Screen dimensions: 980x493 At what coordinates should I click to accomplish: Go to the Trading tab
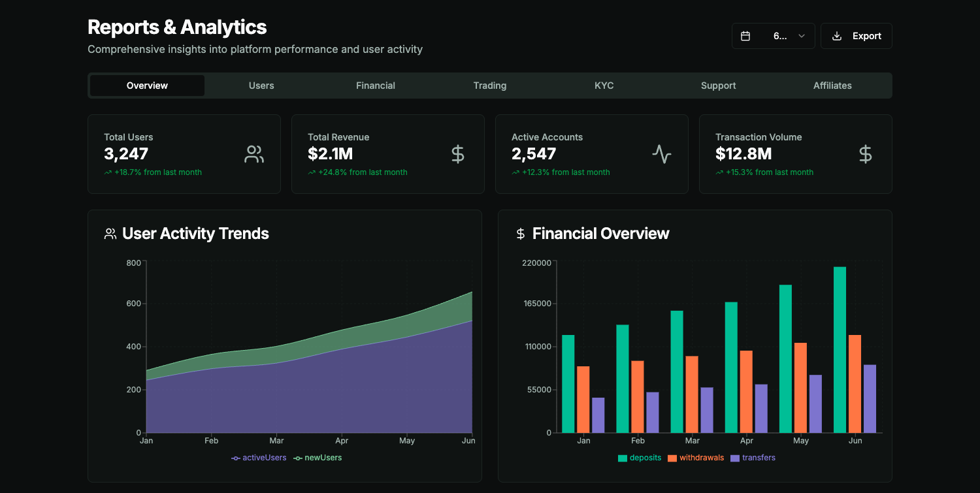point(490,86)
